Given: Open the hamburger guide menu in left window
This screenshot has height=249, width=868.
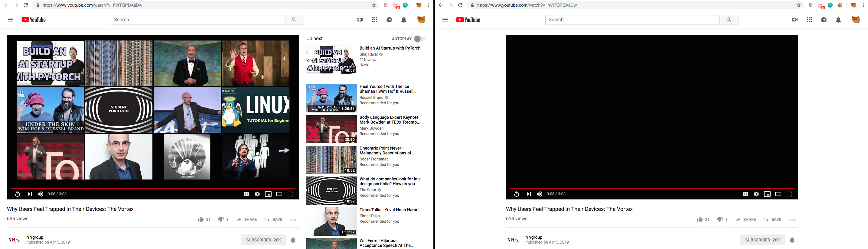Looking at the screenshot, I should (x=11, y=20).
